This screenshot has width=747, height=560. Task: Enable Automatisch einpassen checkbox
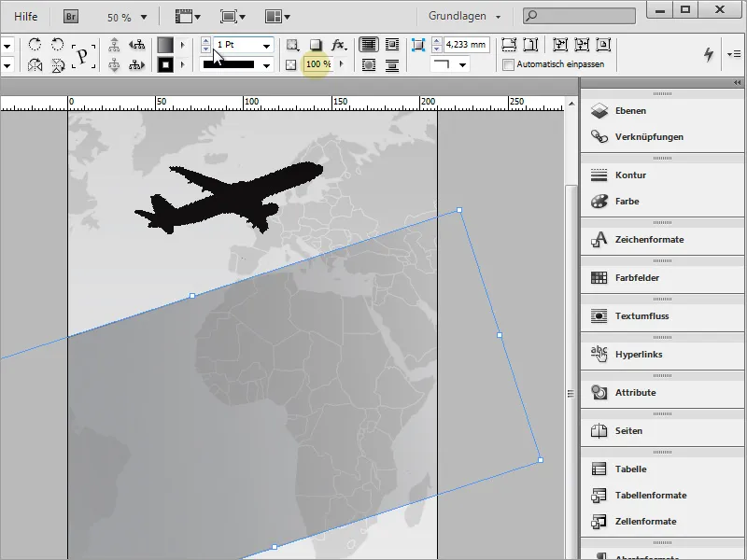(508, 64)
